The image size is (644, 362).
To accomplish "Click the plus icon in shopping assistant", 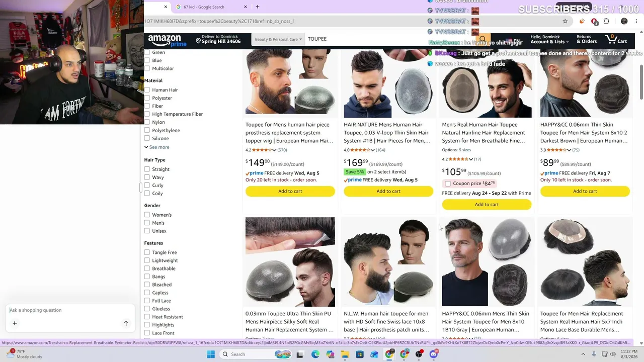I will pos(15,323).
